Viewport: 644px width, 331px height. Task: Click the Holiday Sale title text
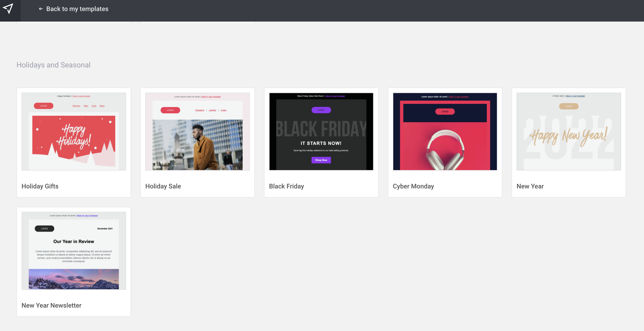click(163, 186)
